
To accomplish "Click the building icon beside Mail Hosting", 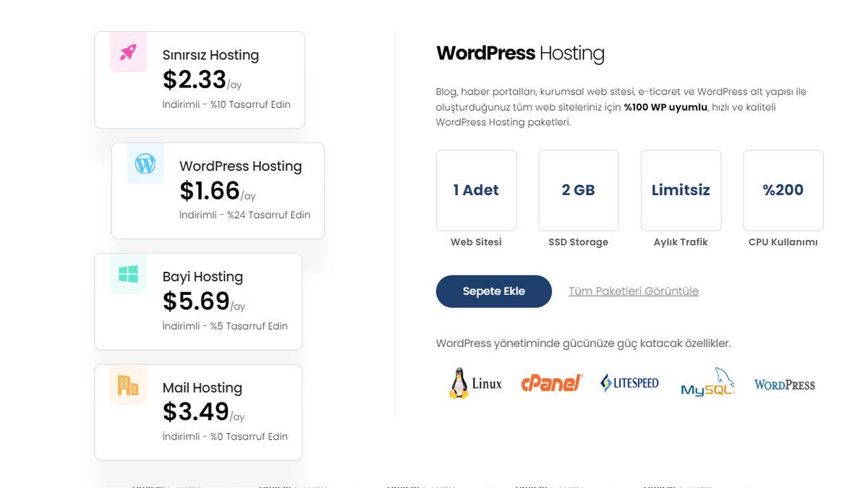I will (x=128, y=385).
